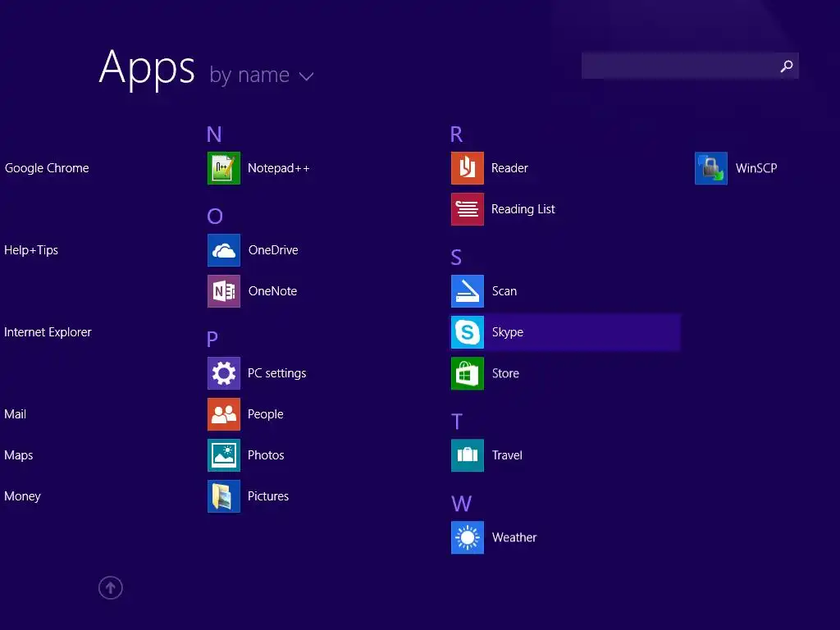The width and height of the screenshot is (840, 630).
Task: Click the 'People' label text
Action: pos(265,414)
